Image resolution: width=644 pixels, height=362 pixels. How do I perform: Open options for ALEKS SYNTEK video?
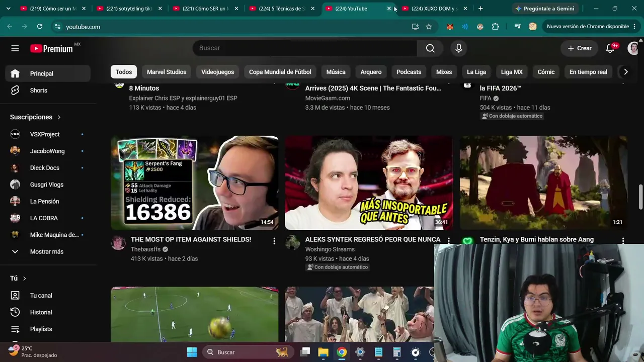(449, 241)
